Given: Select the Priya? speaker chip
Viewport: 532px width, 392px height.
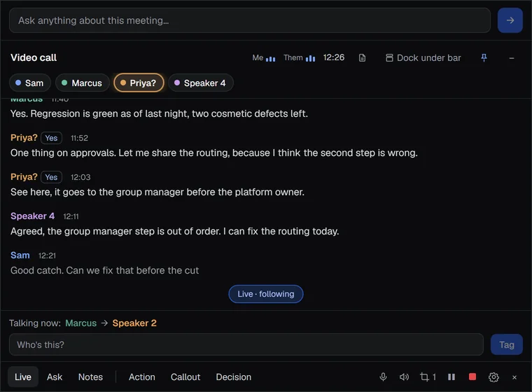Looking at the screenshot, I should pos(139,83).
